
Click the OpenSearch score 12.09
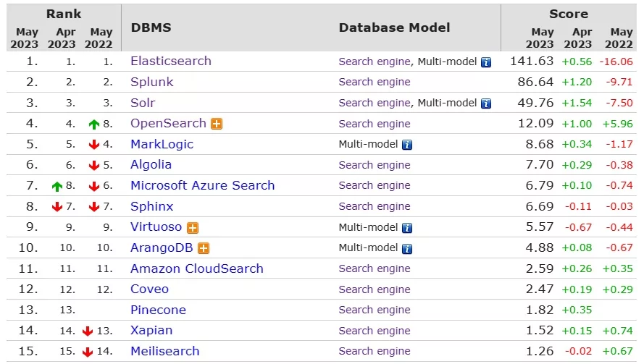click(x=535, y=124)
